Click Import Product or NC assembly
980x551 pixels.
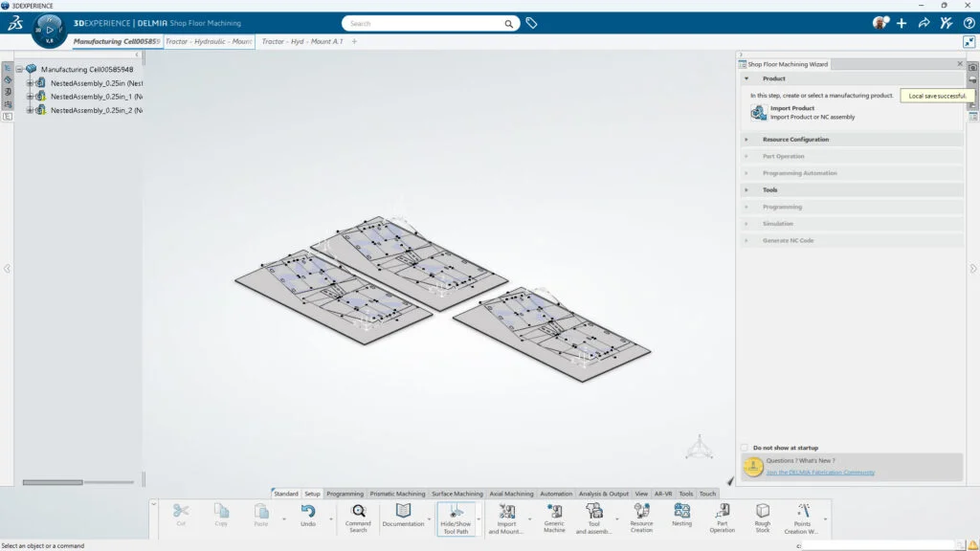813,117
